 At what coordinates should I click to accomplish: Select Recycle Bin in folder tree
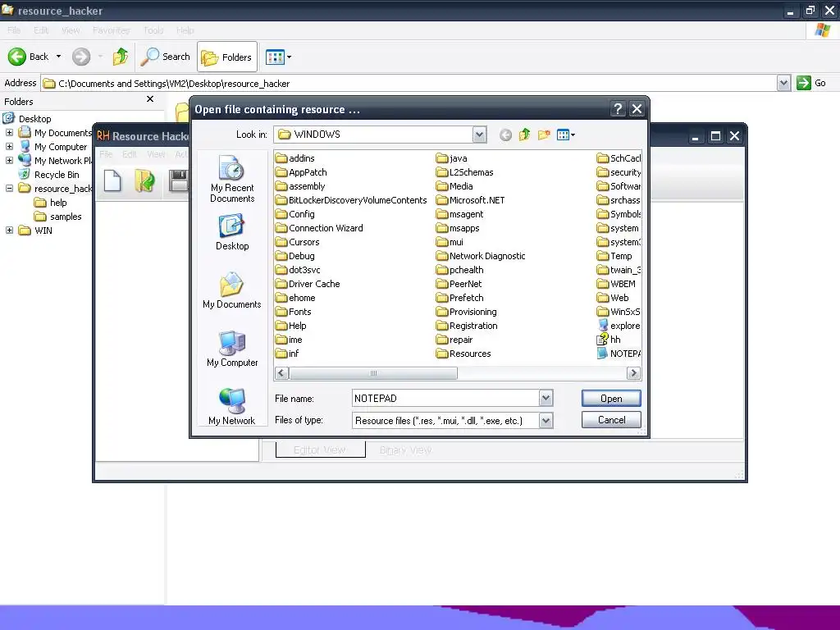[x=49, y=175]
